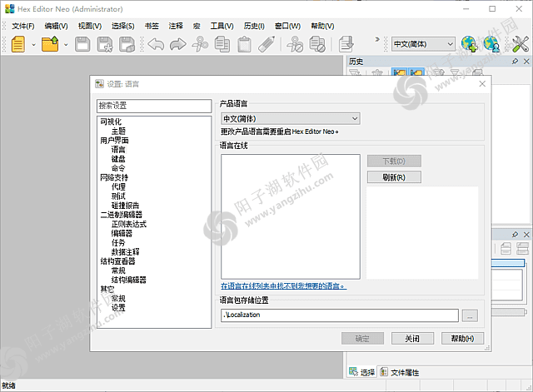Image resolution: width=533 pixels, height=392 pixels.
Task: Open the 书签 menu
Action: pos(152,26)
